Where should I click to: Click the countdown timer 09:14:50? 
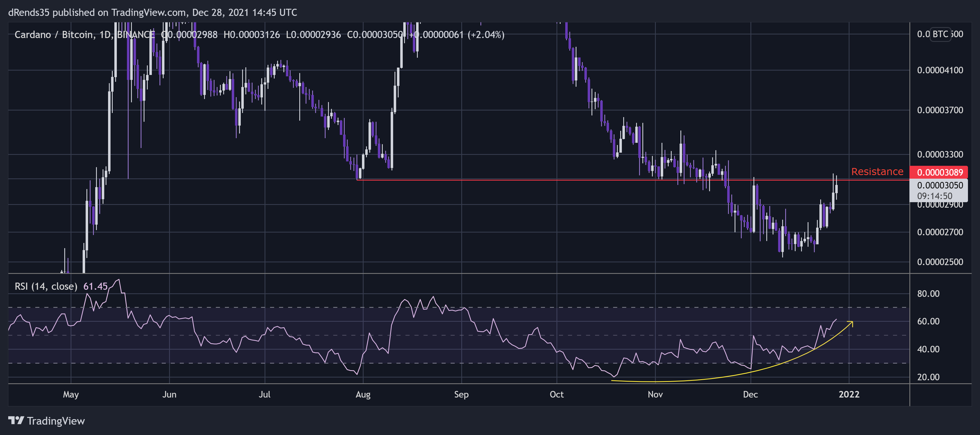click(x=934, y=196)
